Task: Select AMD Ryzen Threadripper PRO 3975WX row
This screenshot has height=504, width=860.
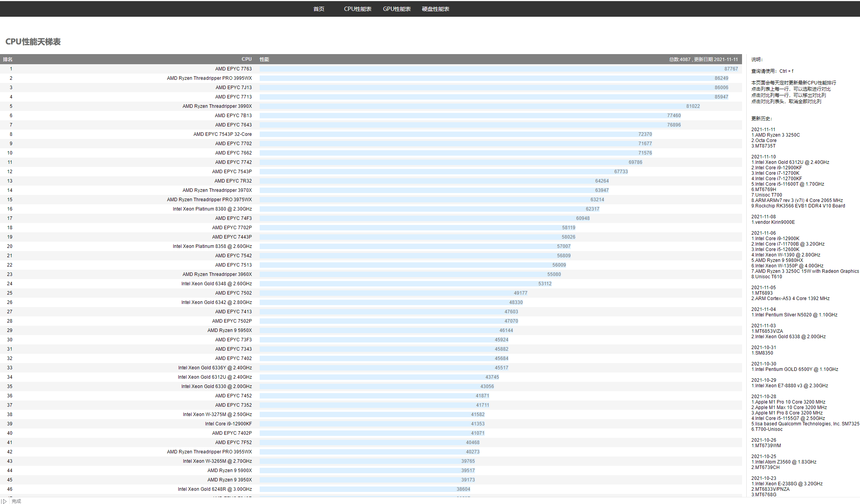Action: 371,200
